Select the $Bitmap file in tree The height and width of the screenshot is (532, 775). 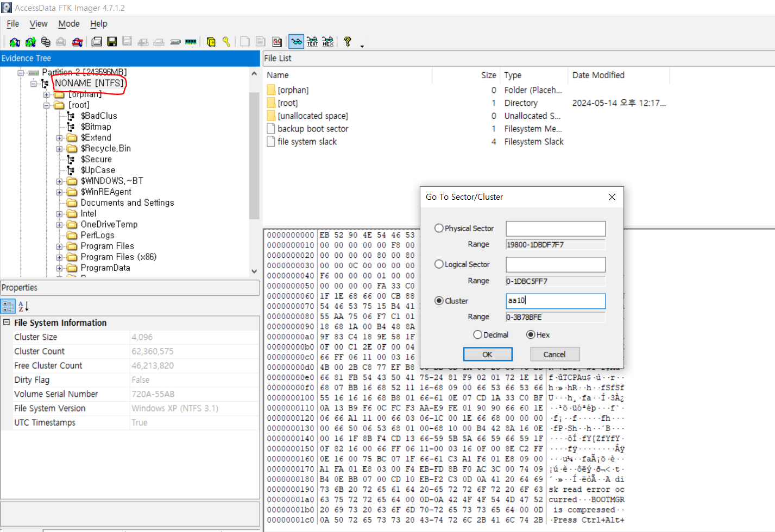pyautogui.click(x=96, y=126)
